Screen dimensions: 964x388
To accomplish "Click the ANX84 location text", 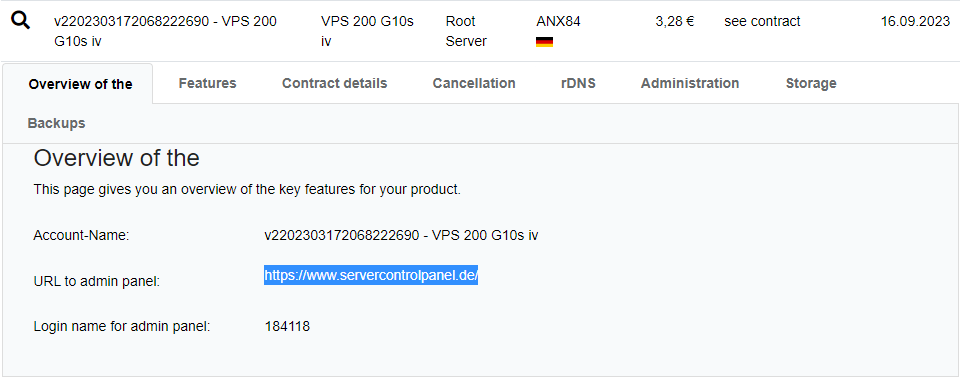I will tap(558, 22).
